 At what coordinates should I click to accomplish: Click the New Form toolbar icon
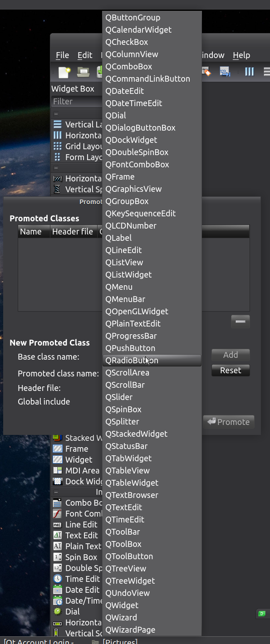pos(64,72)
